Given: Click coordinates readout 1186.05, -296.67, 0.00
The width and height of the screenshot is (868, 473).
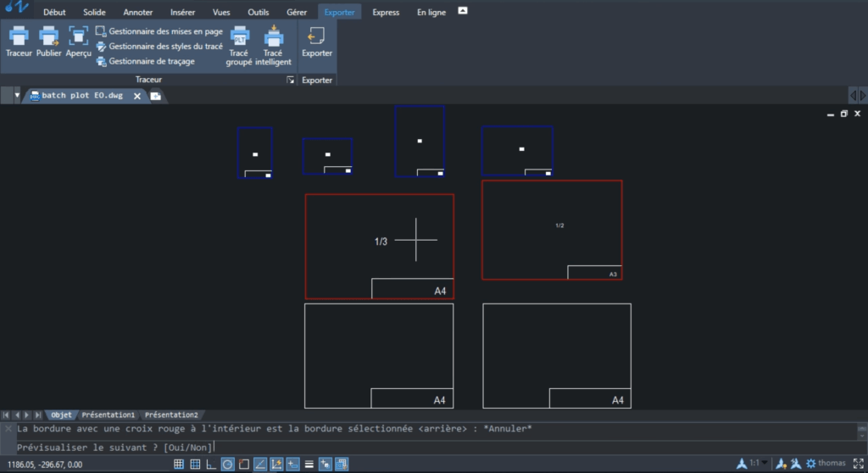Looking at the screenshot, I should (x=45, y=465).
